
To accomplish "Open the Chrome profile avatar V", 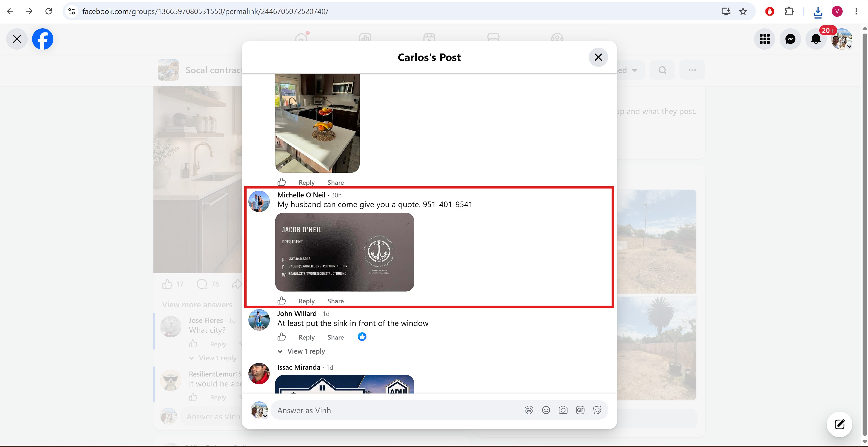I will (x=837, y=12).
